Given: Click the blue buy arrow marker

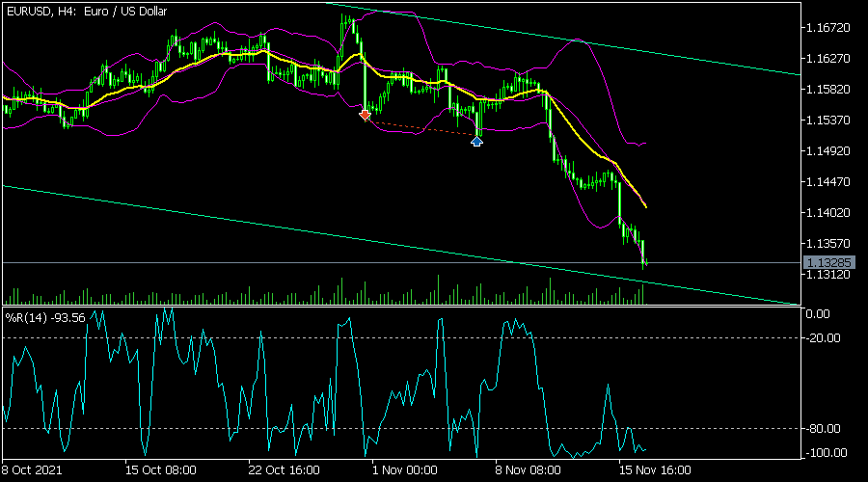Looking at the screenshot, I should (x=476, y=142).
